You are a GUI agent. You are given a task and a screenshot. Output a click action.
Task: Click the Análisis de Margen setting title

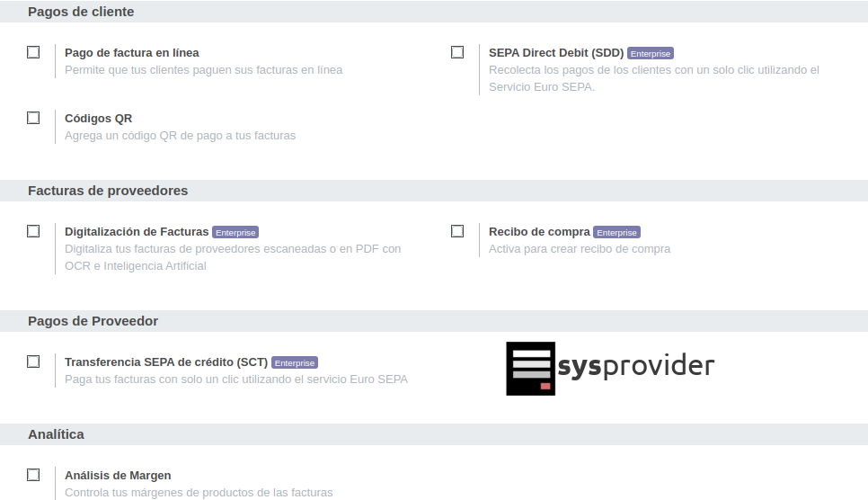(118, 476)
